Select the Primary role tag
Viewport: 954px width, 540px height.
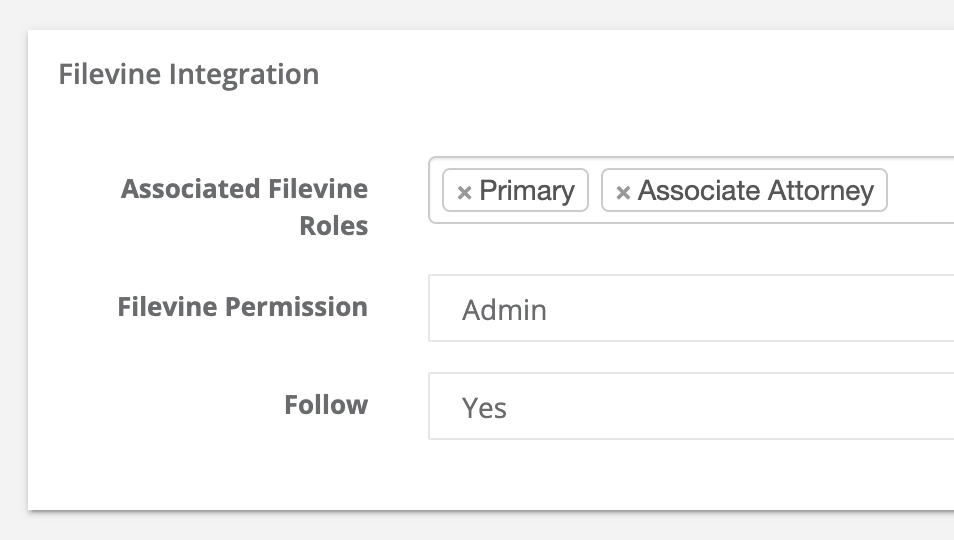[515, 190]
